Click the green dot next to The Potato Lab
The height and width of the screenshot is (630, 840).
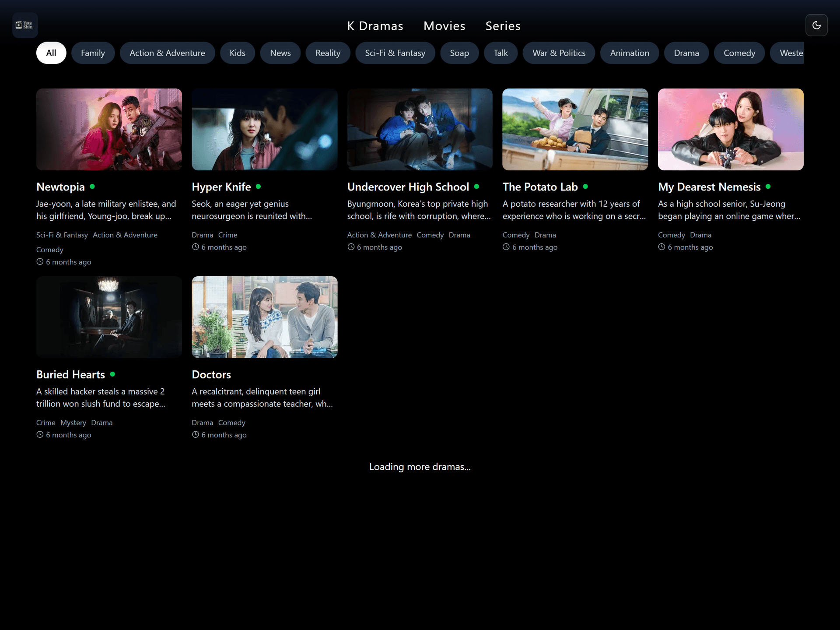click(x=585, y=187)
